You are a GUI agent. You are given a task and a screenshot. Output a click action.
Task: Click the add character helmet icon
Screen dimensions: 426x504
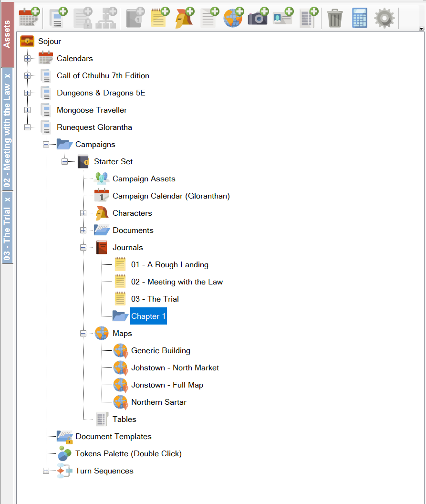[184, 18]
